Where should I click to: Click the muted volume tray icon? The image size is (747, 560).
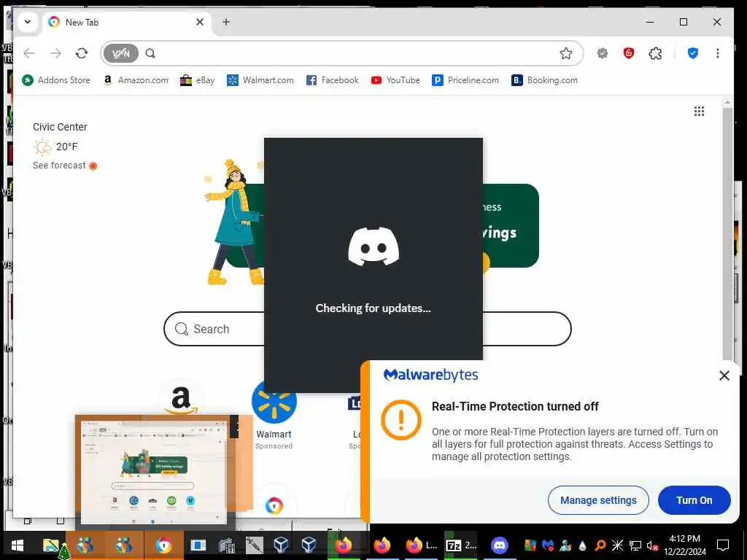coord(652,545)
